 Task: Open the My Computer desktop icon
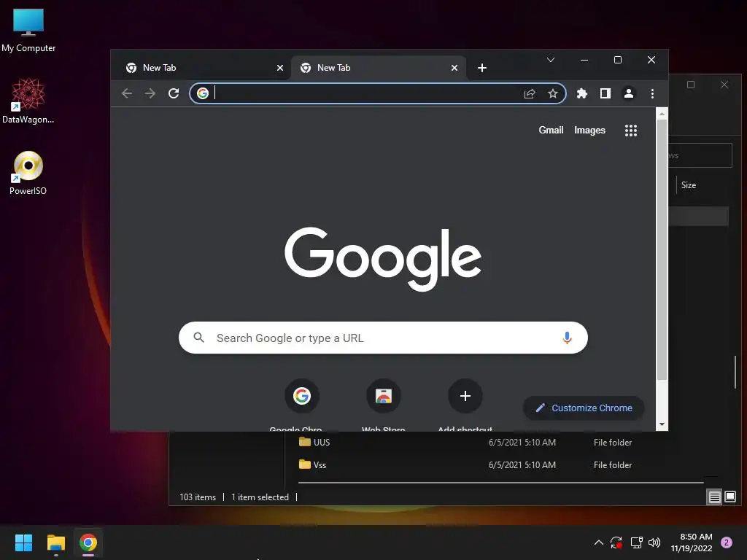28,30
